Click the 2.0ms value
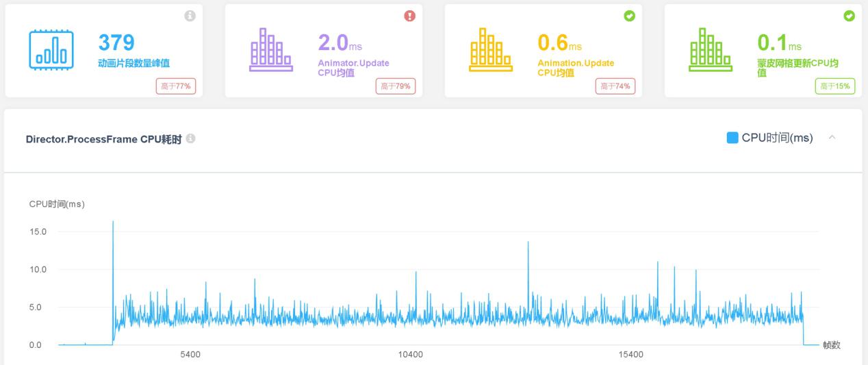The width and height of the screenshot is (868, 365). coord(340,42)
